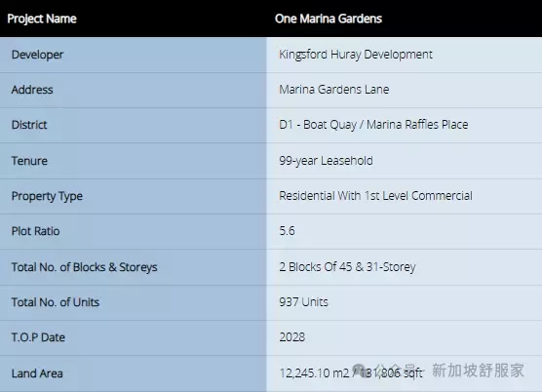
Task: Select the 'Plot Ratio' label
Action: pos(36,231)
